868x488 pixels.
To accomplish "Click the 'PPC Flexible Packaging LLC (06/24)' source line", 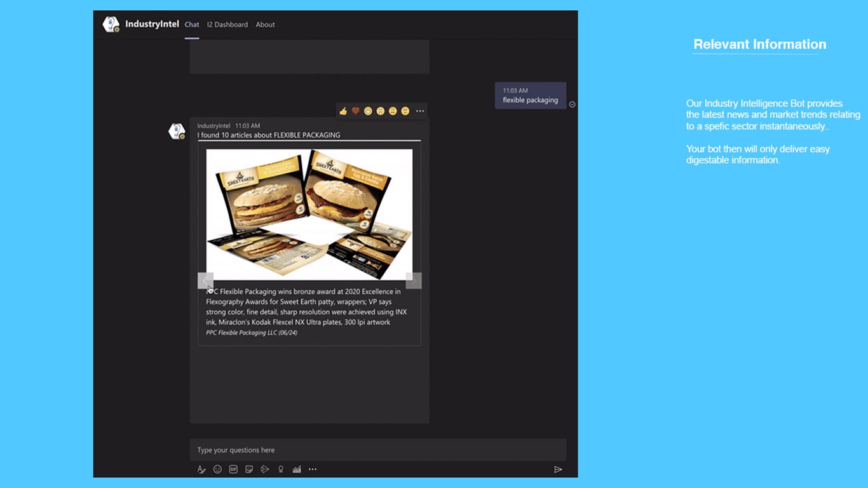I will 252,333.
